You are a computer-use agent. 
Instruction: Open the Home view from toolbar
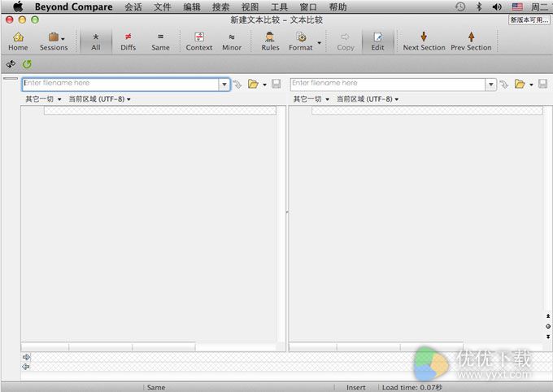point(18,41)
